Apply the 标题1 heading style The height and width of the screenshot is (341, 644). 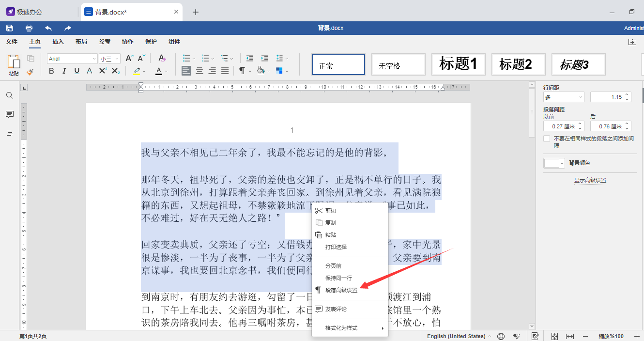458,64
